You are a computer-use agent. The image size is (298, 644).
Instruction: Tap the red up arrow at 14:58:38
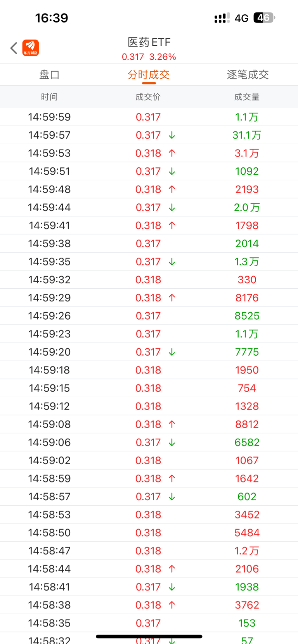pyautogui.click(x=172, y=605)
